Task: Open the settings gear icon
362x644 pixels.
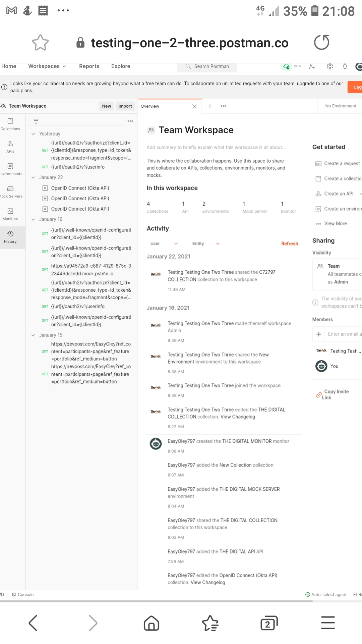Action: (x=330, y=66)
